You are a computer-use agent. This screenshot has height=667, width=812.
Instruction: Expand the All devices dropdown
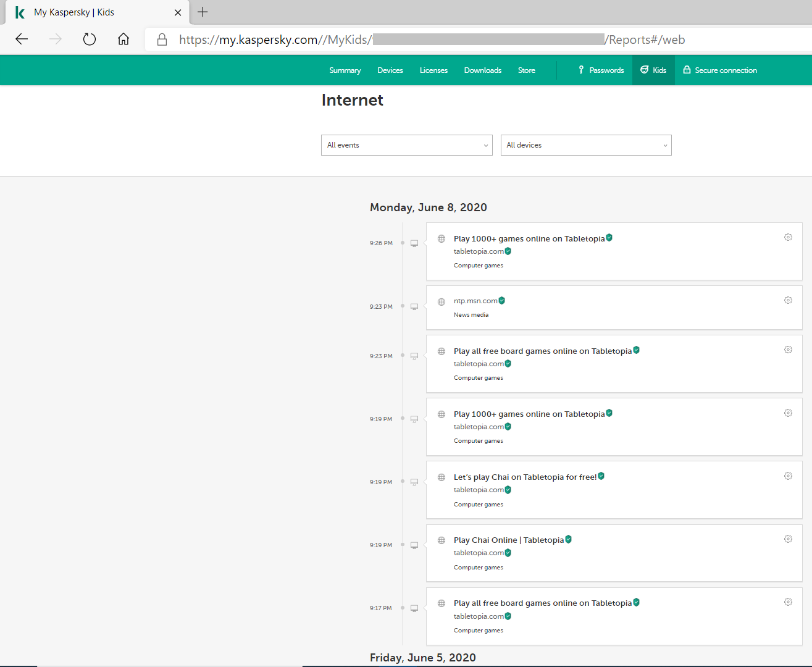click(586, 145)
